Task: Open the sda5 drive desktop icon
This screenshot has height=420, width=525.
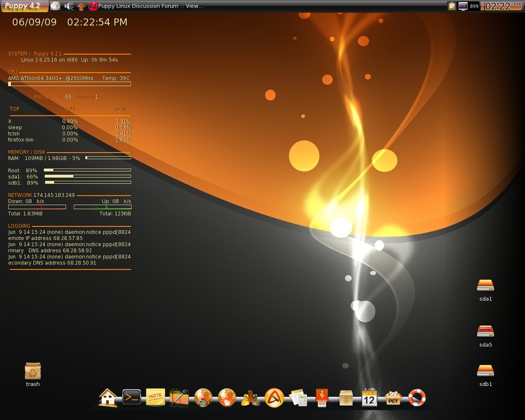Action: pyautogui.click(x=486, y=336)
